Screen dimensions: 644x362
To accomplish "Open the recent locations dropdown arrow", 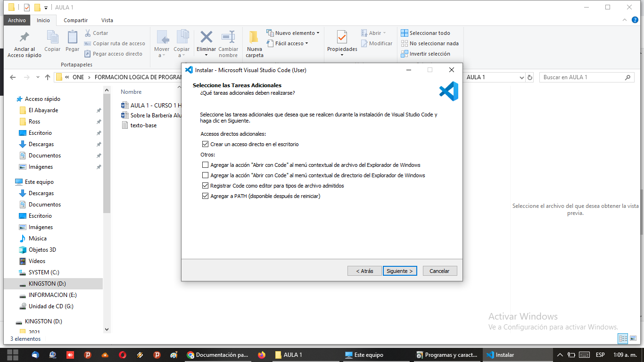I will coord(38,78).
